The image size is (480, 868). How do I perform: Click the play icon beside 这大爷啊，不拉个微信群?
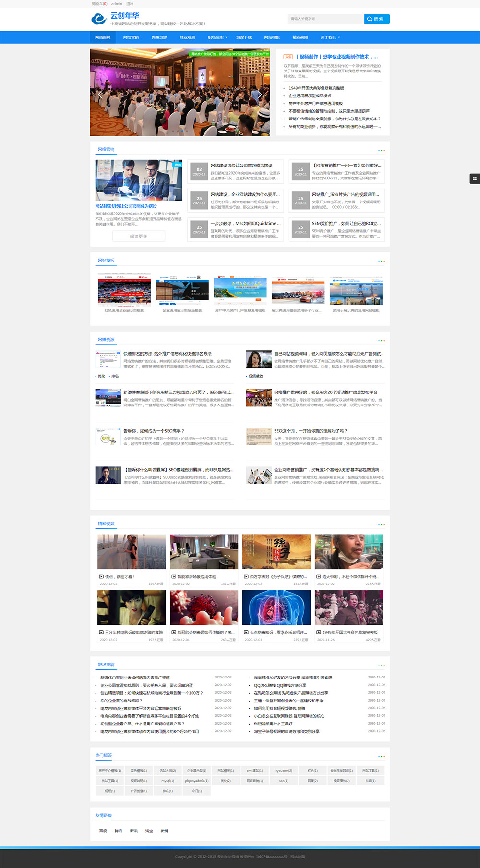tap(319, 577)
